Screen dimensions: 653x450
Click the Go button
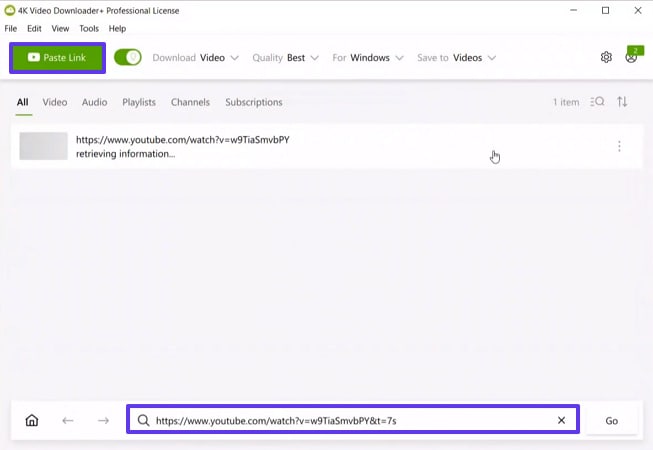[x=612, y=421]
